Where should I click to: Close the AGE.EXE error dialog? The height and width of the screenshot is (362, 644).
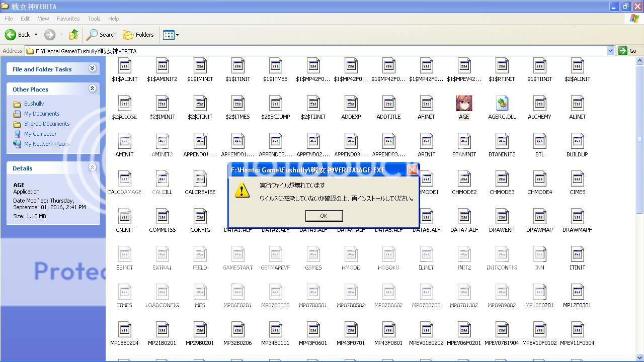412,170
